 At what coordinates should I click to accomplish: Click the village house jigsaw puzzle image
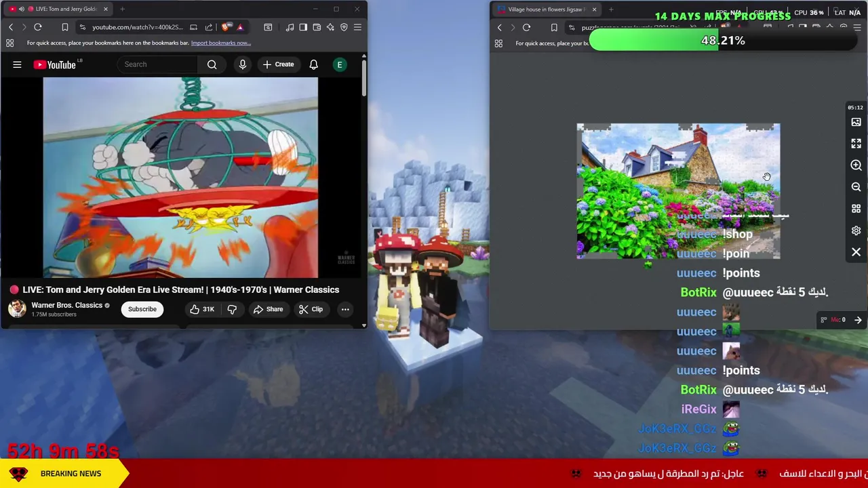pyautogui.click(x=678, y=191)
